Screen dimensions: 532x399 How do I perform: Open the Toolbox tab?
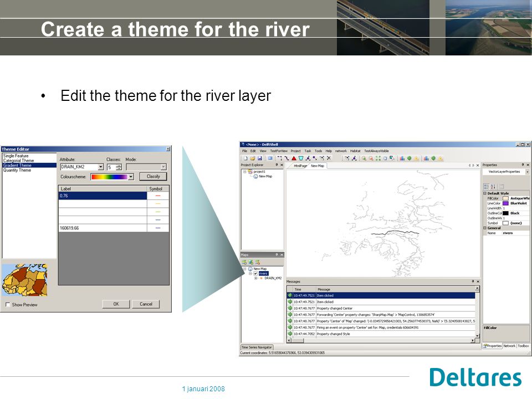[x=523, y=346]
